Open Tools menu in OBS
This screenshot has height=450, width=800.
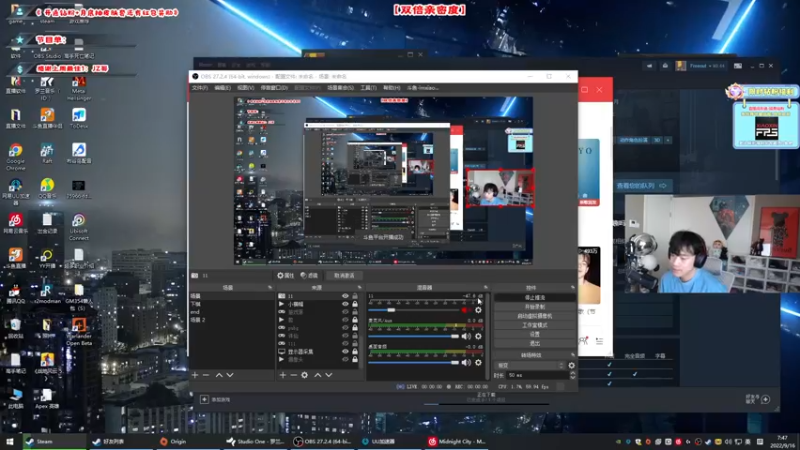click(368, 88)
